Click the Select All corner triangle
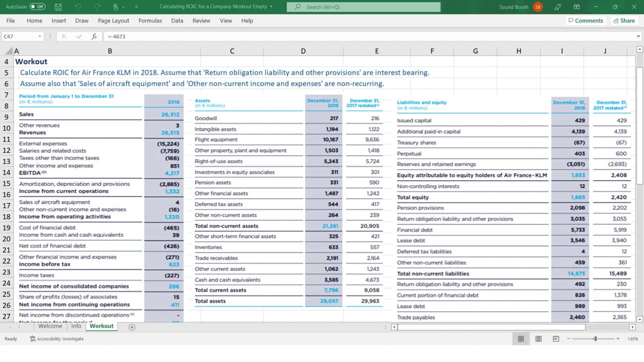644x362 pixels. 8,51
